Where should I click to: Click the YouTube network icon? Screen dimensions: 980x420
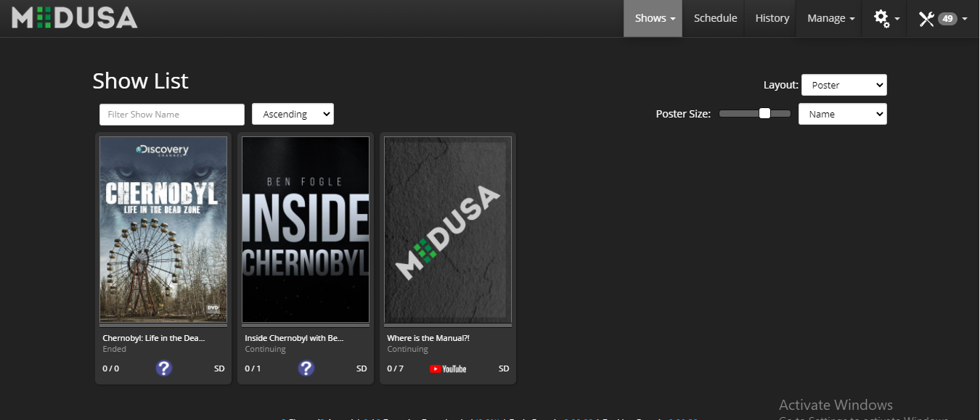(448, 368)
